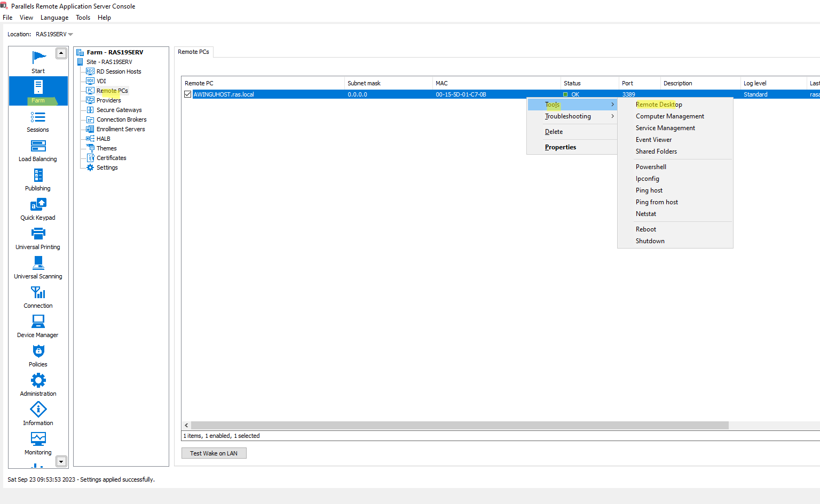Choose Delete from context menu

click(x=572, y=132)
